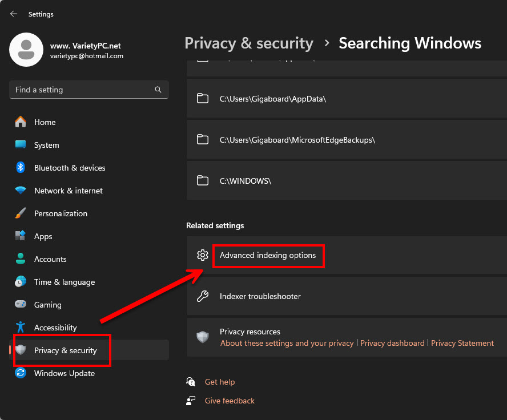Click the Give feedback link
The width and height of the screenshot is (507, 420).
click(x=230, y=401)
